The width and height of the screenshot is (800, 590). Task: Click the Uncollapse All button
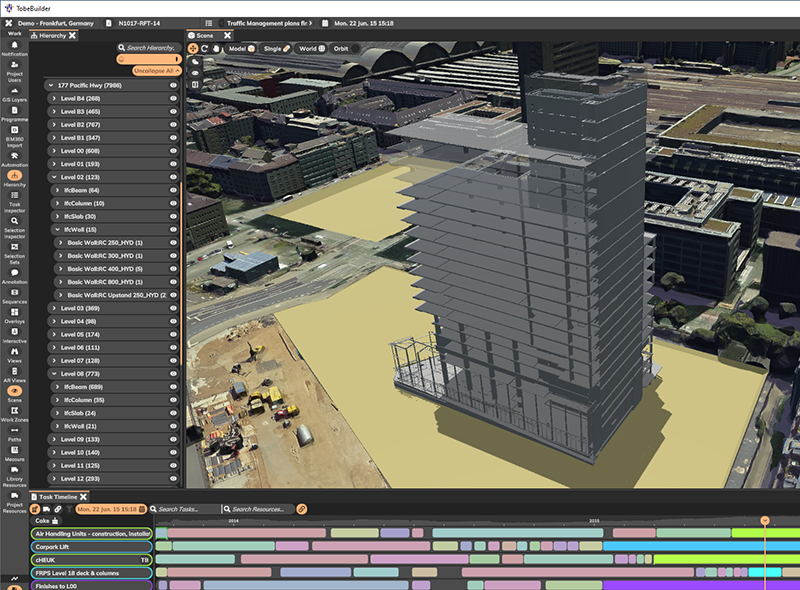coord(156,70)
